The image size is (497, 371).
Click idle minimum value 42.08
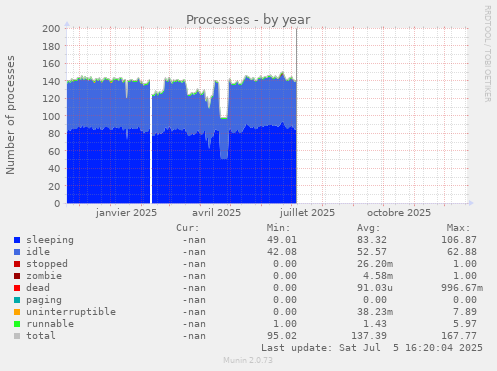tap(282, 252)
